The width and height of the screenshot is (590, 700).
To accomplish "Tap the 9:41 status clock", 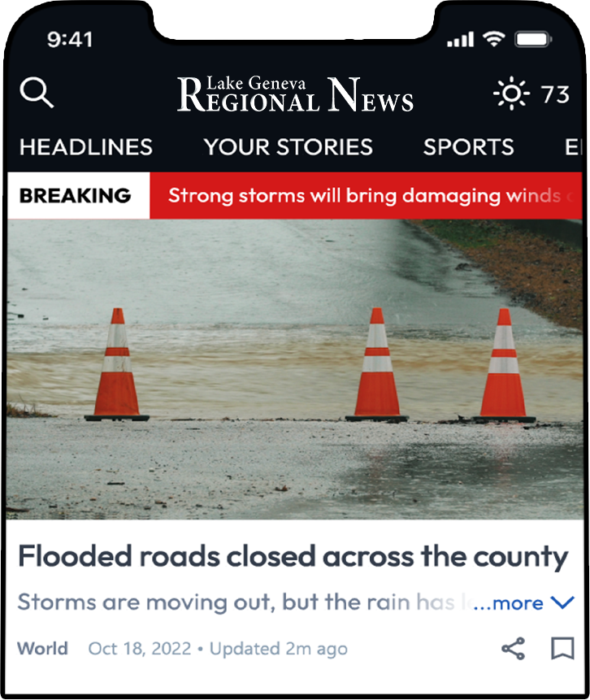I will [x=70, y=40].
